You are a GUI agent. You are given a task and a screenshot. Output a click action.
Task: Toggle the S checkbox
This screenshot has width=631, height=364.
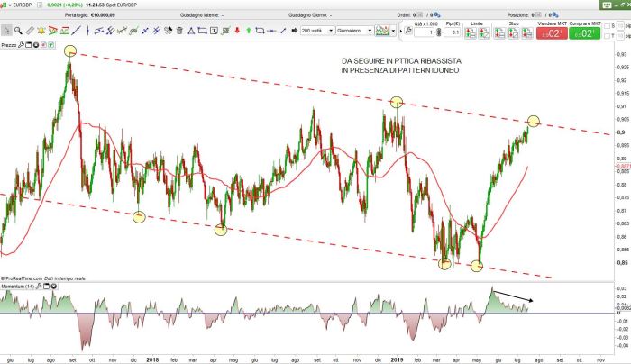607,26
